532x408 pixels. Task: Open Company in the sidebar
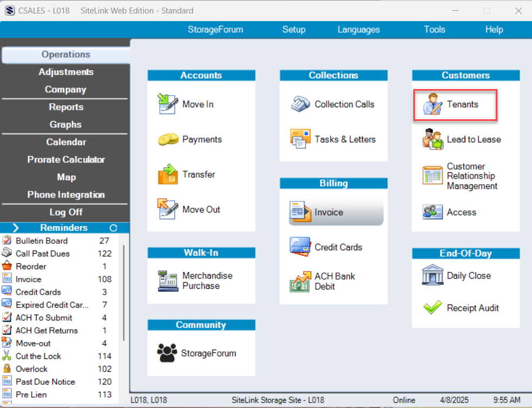(x=66, y=90)
